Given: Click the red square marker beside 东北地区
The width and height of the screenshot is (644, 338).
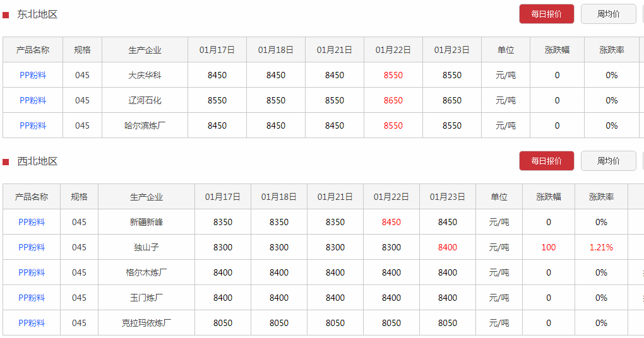Looking at the screenshot, I should pyautogui.click(x=6, y=15).
